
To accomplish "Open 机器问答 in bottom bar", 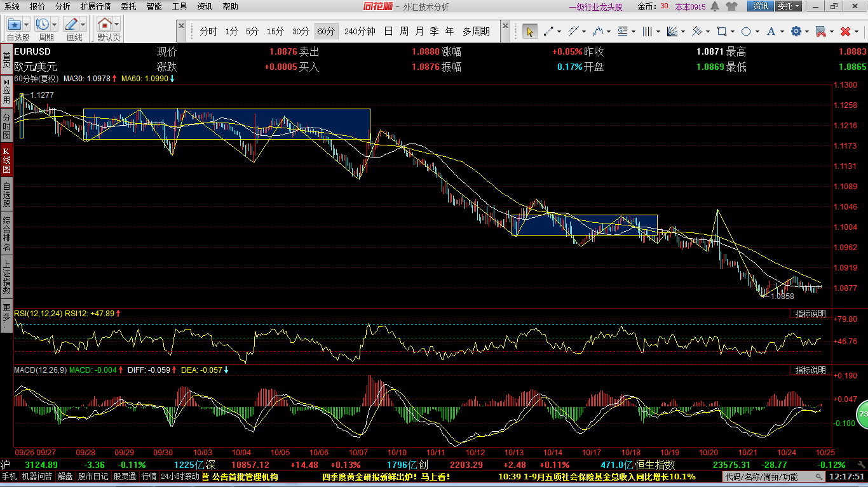I will pyautogui.click(x=37, y=476).
